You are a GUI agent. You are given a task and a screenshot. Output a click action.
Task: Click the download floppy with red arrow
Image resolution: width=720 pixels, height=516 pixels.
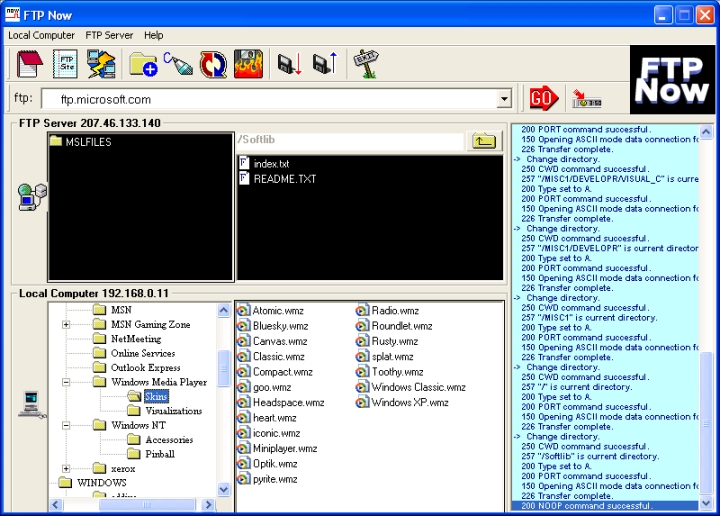point(290,64)
